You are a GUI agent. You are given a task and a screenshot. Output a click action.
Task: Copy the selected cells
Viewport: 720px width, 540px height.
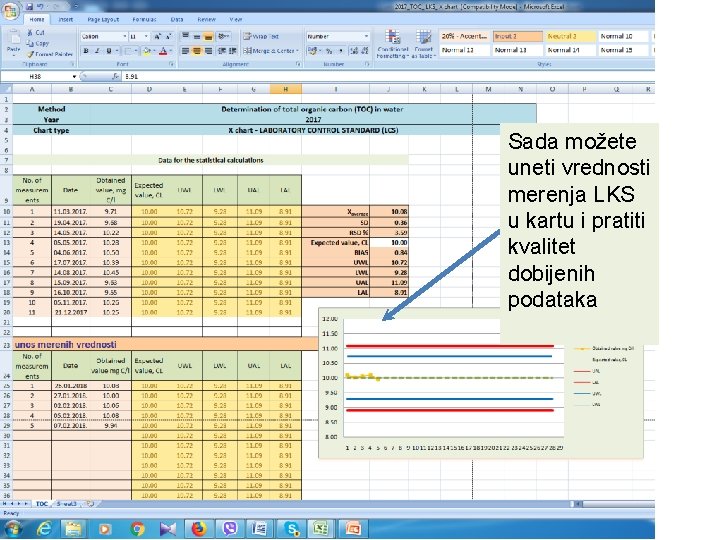click(x=37, y=43)
